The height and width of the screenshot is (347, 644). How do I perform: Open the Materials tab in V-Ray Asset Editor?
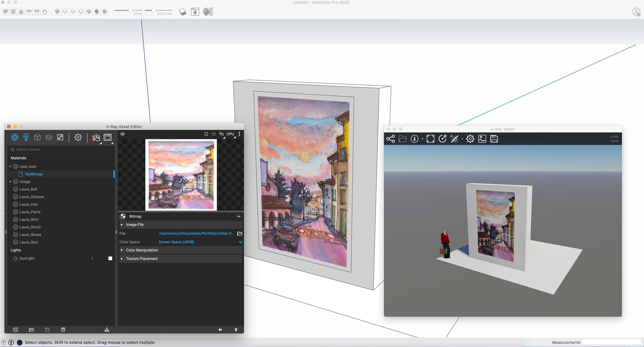pos(15,137)
